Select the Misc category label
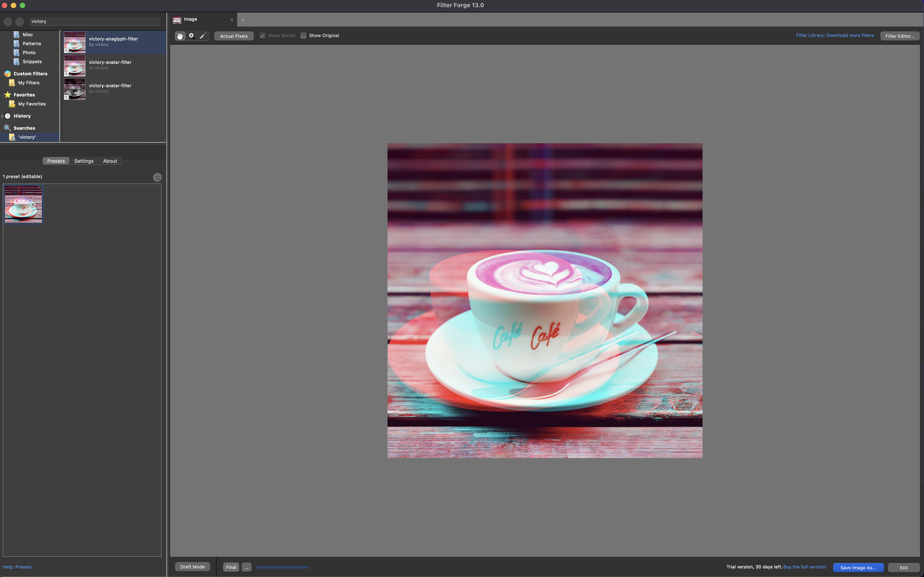924x577 pixels. pos(27,35)
